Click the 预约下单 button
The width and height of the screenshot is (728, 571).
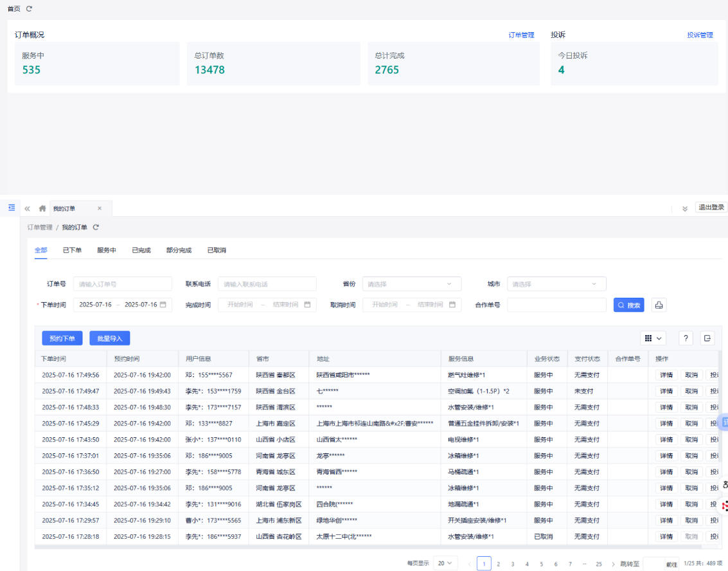(x=62, y=338)
